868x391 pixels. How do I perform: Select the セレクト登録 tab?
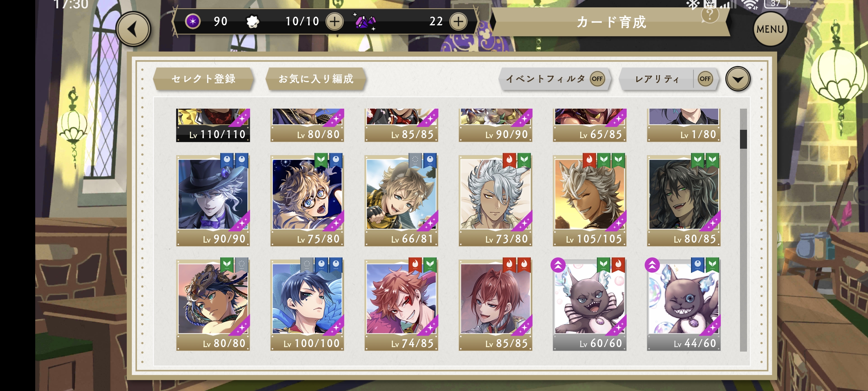point(203,79)
